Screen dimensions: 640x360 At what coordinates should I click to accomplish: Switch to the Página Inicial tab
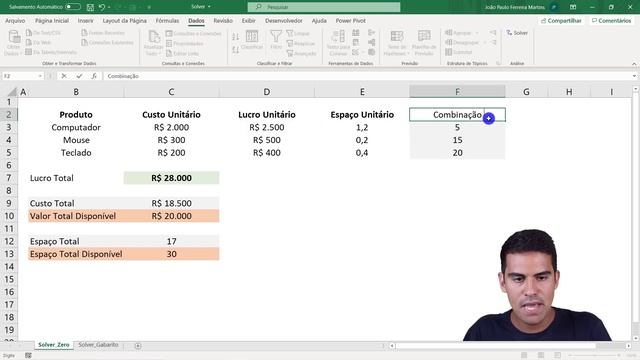click(x=52, y=20)
